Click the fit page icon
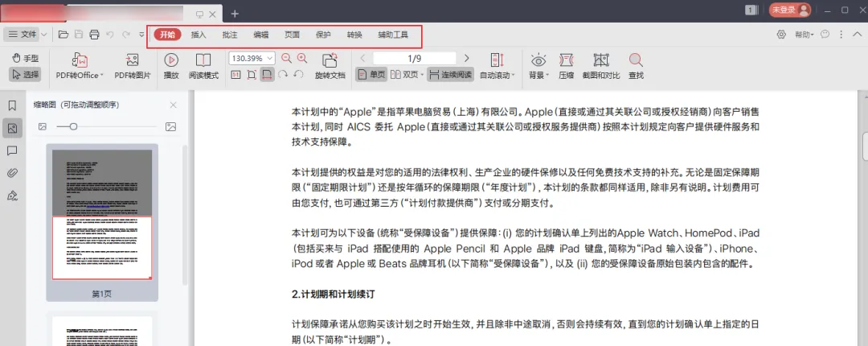The height and width of the screenshot is (346, 868). [252, 74]
